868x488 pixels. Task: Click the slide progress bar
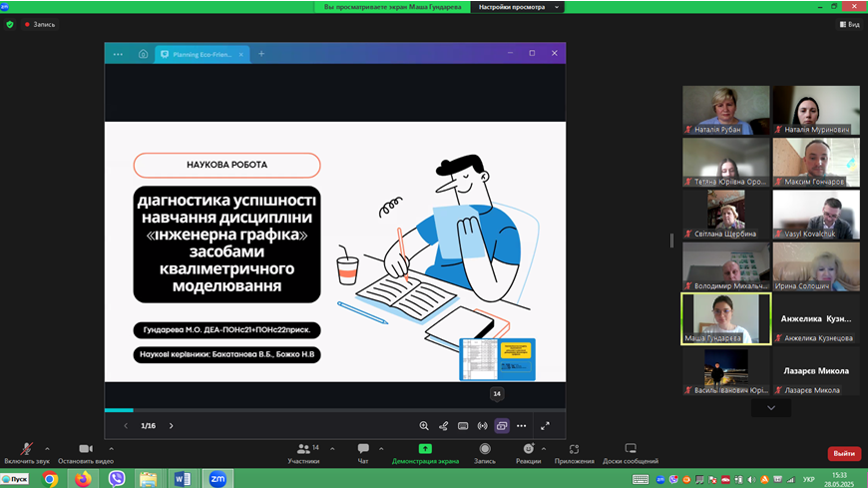335,410
